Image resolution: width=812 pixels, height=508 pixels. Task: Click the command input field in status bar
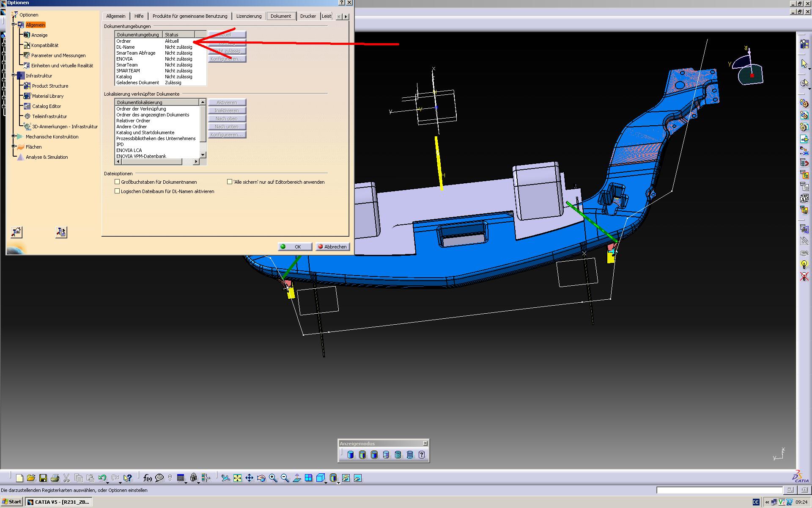tap(719, 490)
